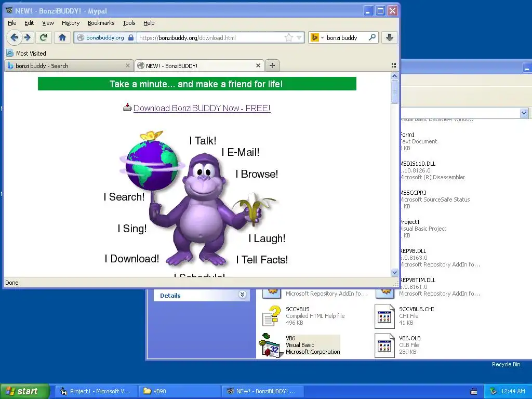Click the vertical scrollbar thumb in browser
This screenshot has width=532, height=399.
[x=394, y=91]
